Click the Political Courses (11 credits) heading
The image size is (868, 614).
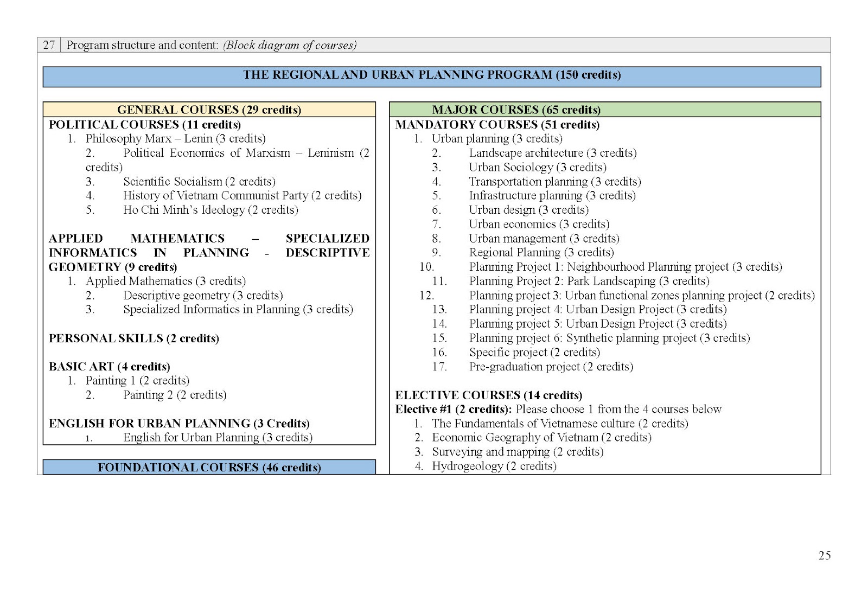pos(145,125)
